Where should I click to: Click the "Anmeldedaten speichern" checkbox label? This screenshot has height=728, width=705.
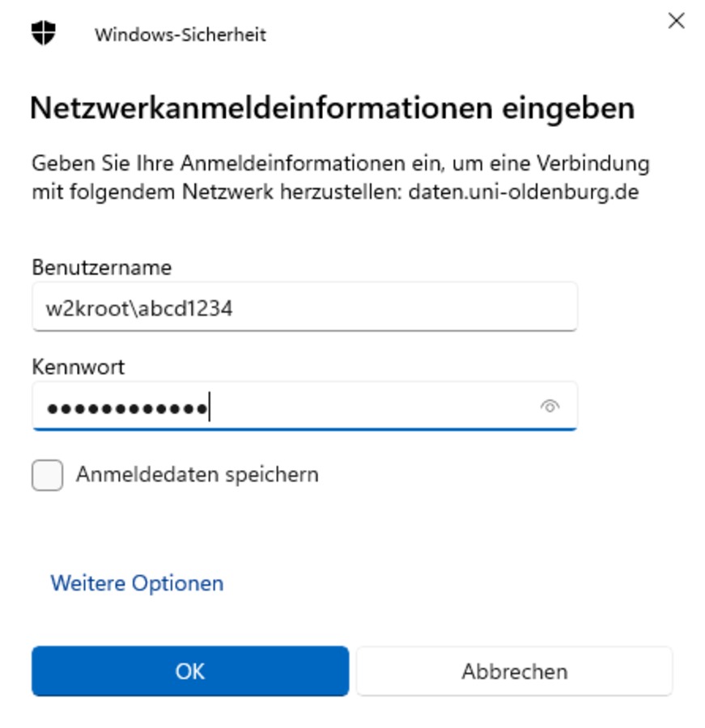197,475
